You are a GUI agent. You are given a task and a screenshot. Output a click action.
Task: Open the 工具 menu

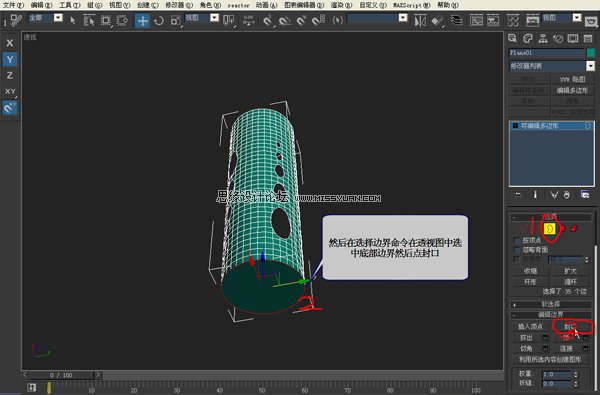(x=70, y=5)
